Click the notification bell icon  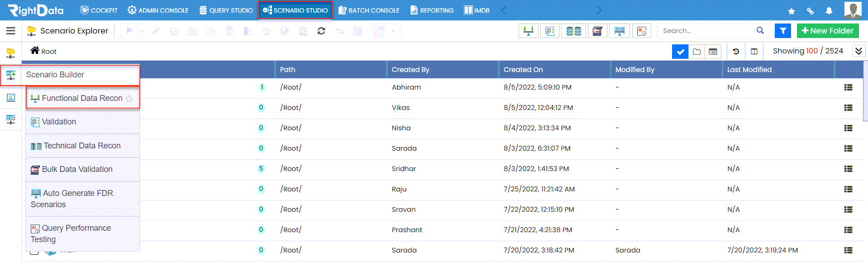pos(829,10)
